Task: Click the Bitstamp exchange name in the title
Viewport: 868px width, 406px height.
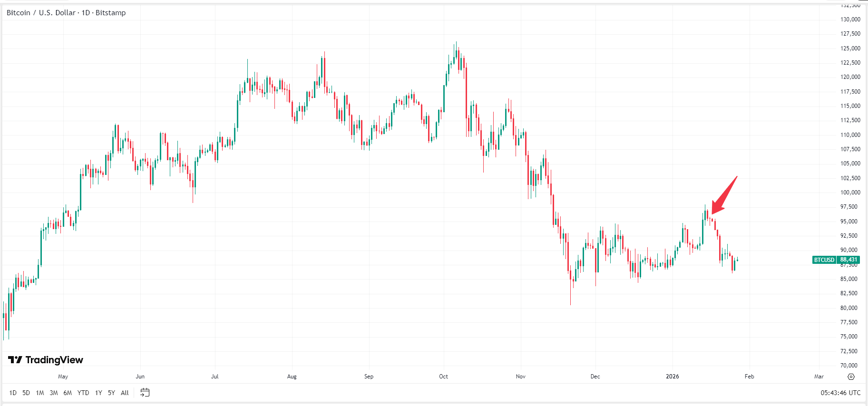Action: tap(112, 13)
